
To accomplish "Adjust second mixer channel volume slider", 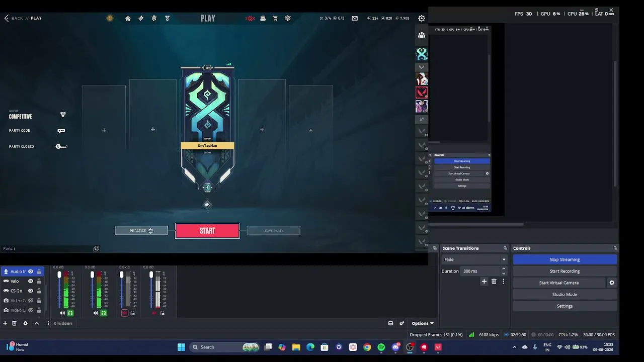I will (92, 290).
